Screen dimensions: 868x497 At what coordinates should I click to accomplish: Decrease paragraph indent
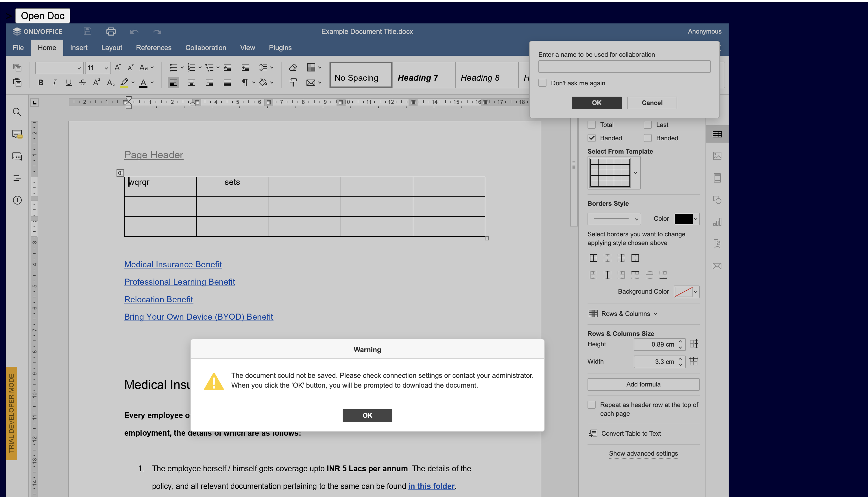(227, 68)
